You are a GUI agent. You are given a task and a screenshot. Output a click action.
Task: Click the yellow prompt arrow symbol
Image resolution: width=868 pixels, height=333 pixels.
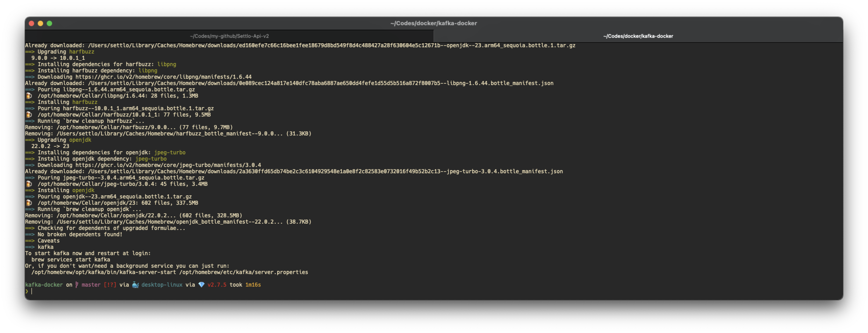[x=27, y=291]
